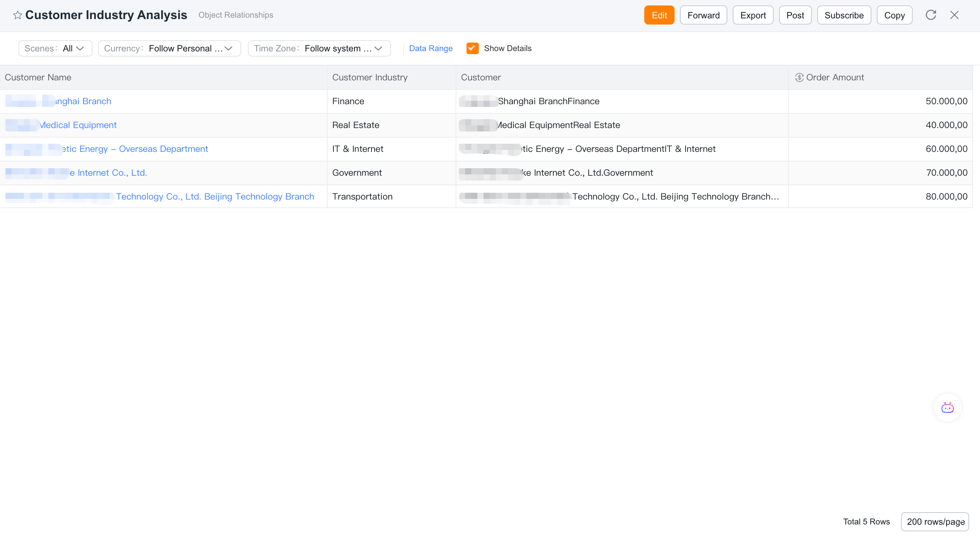Screen dimensions: 980x536
Task: Open the Time Zone dropdown
Action: click(x=319, y=48)
